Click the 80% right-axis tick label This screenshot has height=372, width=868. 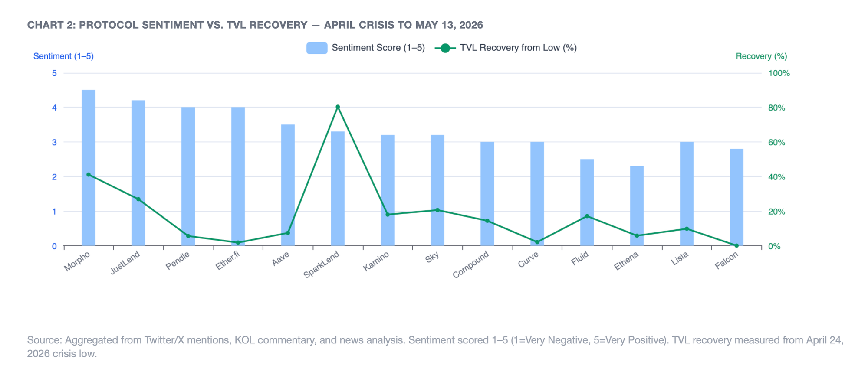click(777, 108)
